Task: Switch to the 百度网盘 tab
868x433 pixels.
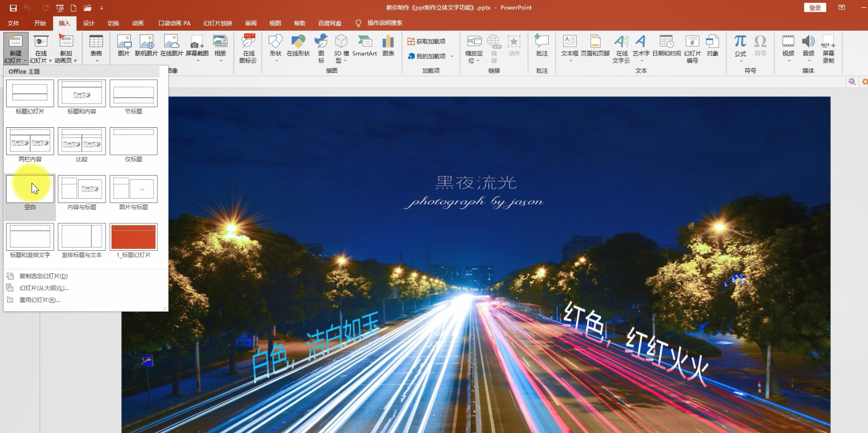Action: pos(330,23)
